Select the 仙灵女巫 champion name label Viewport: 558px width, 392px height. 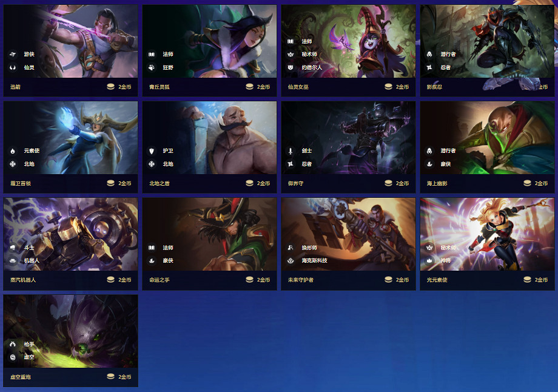click(x=298, y=87)
